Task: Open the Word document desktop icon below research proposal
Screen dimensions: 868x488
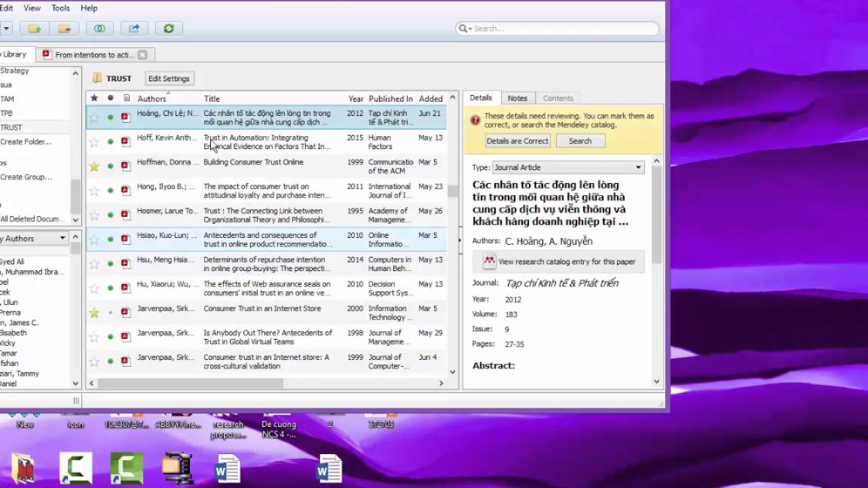Action: pos(227,468)
